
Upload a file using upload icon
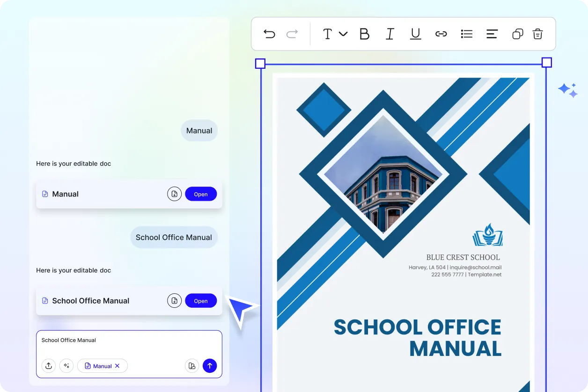(x=49, y=366)
